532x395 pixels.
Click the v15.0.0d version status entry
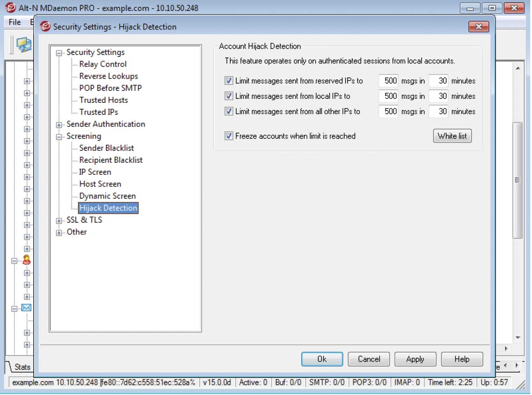[x=217, y=382]
